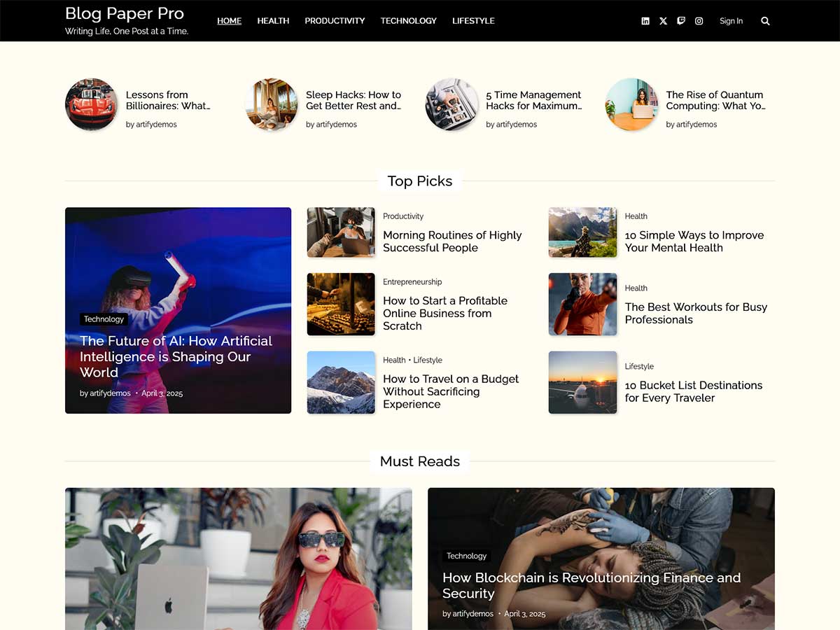Click the Technology tag on AI post

coord(104,319)
